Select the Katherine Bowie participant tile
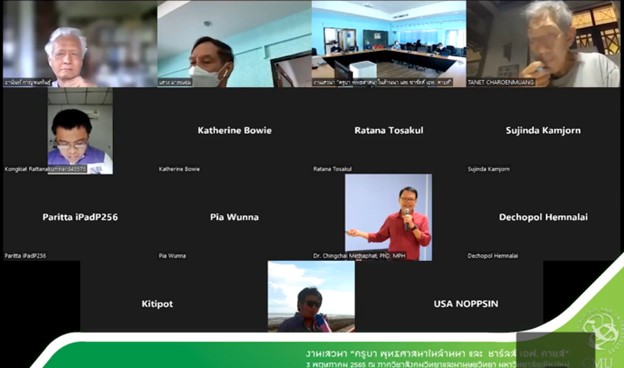Screen dimensions: 624x368 [234, 130]
